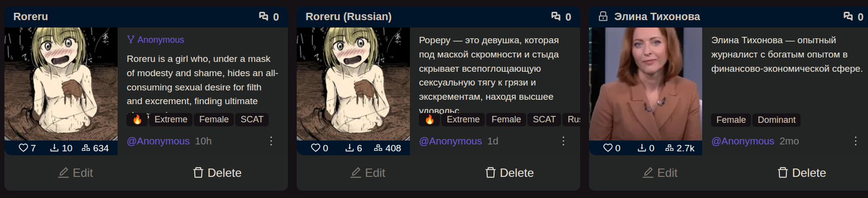
Task: Select the SCAT tag on Roreru card
Action: click(x=252, y=119)
